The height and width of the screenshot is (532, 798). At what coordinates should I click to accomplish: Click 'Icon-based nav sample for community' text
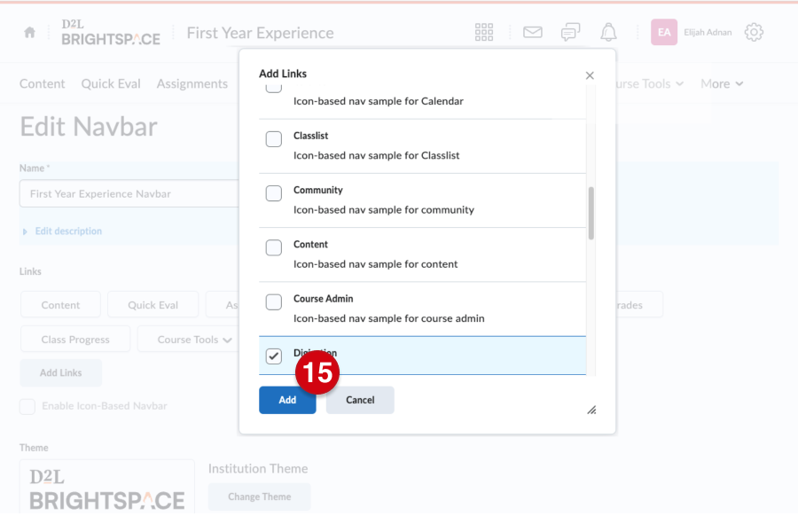pyautogui.click(x=384, y=210)
